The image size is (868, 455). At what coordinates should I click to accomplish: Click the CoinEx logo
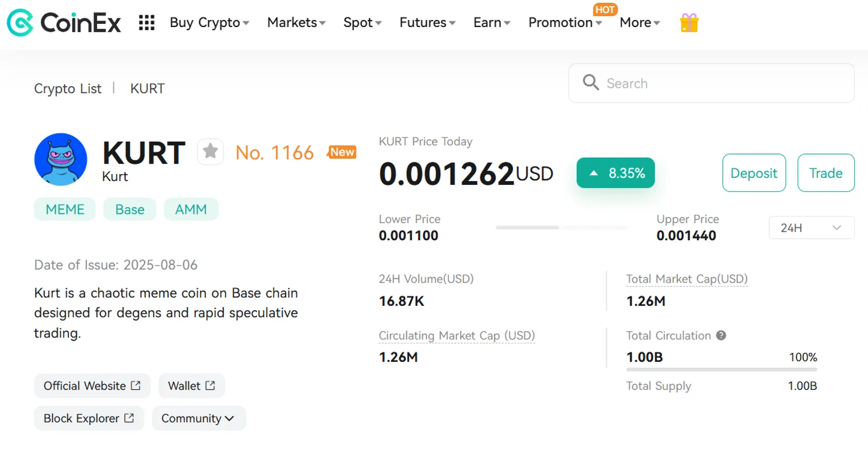[64, 23]
